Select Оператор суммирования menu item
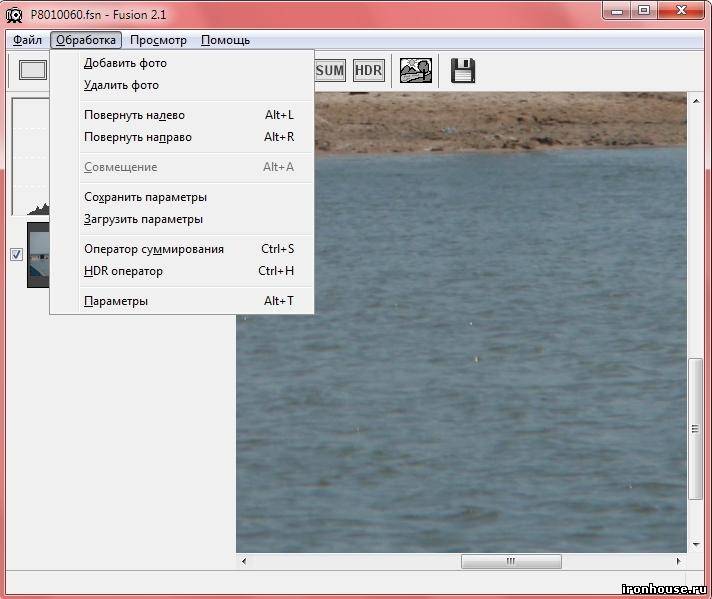This screenshot has height=599, width=712. point(154,249)
